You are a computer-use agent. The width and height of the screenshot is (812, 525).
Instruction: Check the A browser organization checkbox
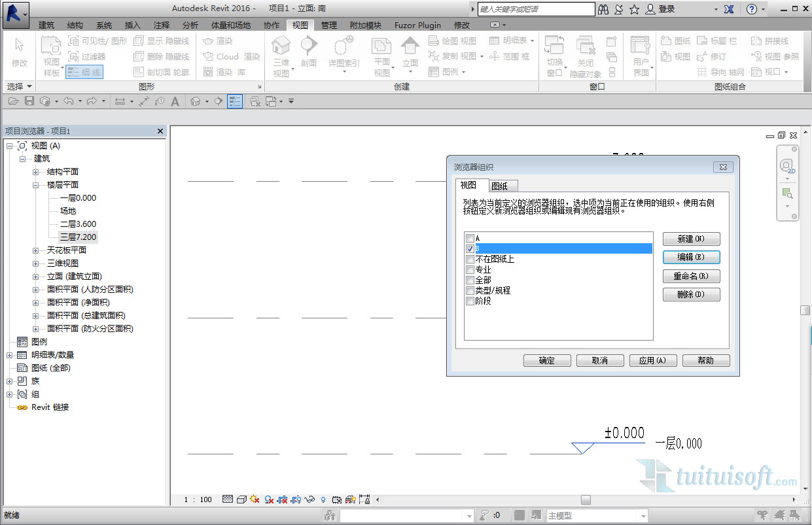pyautogui.click(x=470, y=239)
